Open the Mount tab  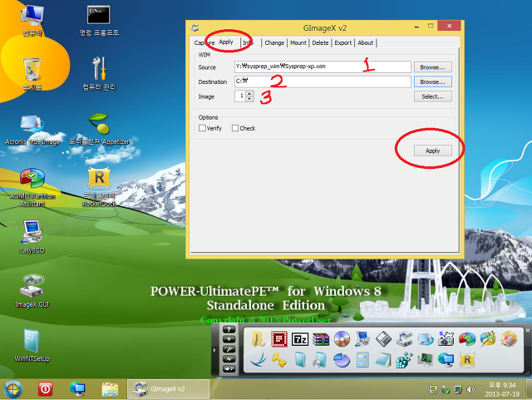click(298, 42)
